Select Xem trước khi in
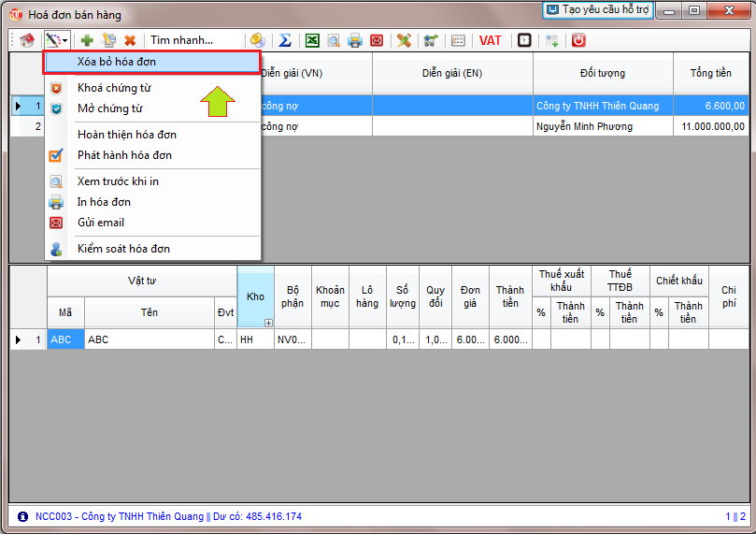 point(152,181)
